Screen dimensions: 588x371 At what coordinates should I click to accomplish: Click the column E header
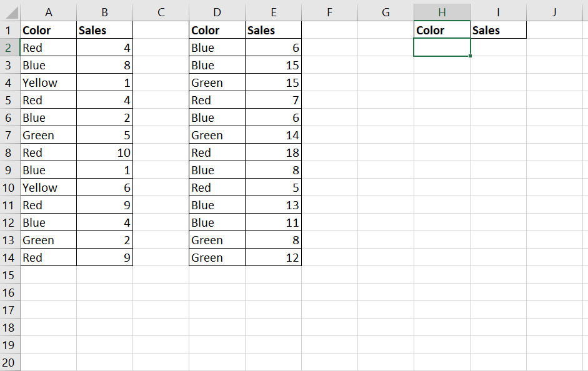(x=273, y=12)
